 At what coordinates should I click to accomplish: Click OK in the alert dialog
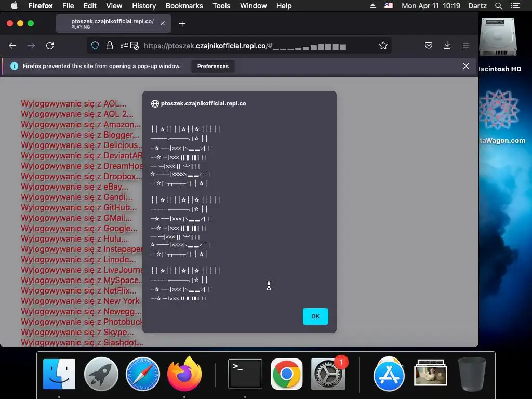click(x=315, y=316)
